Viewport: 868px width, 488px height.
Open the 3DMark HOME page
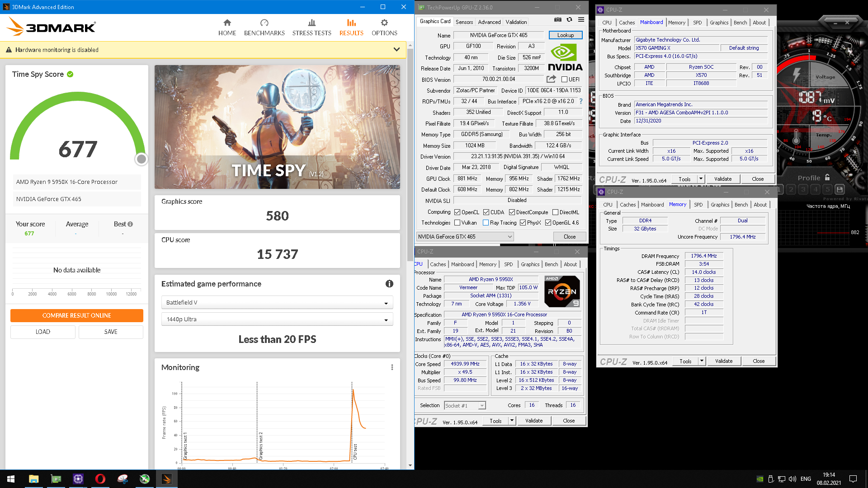[x=227, y=28]
